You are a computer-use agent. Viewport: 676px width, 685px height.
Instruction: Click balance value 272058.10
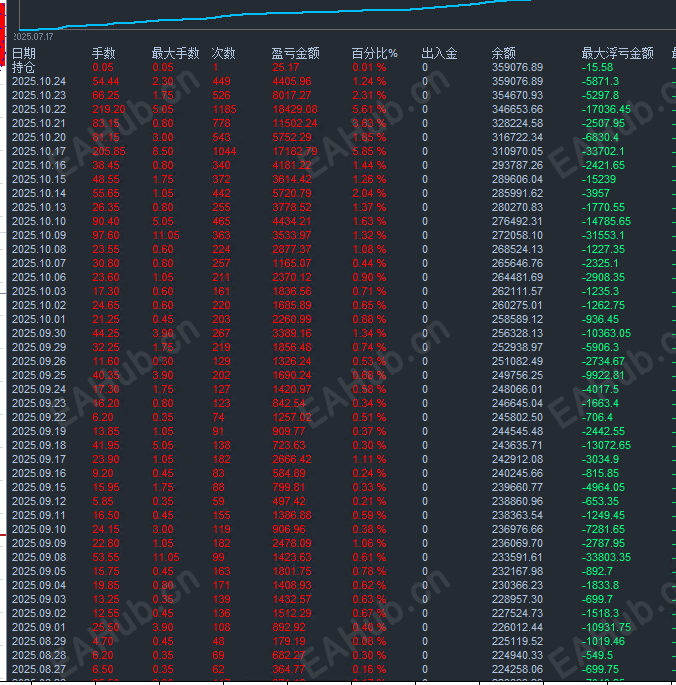517,235
